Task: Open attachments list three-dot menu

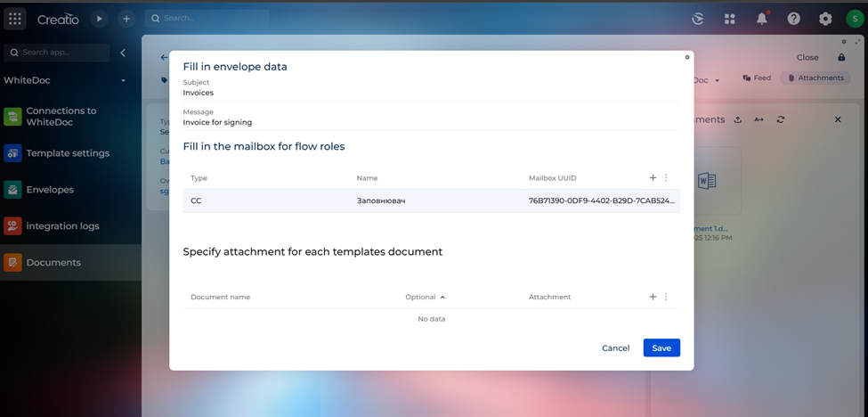Action: pos(666,297)
